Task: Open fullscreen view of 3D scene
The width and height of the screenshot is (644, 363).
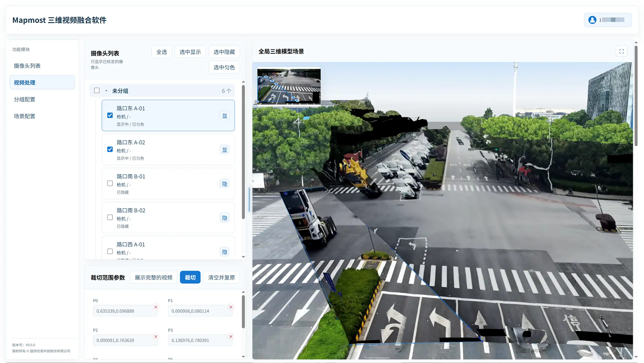Action: (x=621, y=51)
